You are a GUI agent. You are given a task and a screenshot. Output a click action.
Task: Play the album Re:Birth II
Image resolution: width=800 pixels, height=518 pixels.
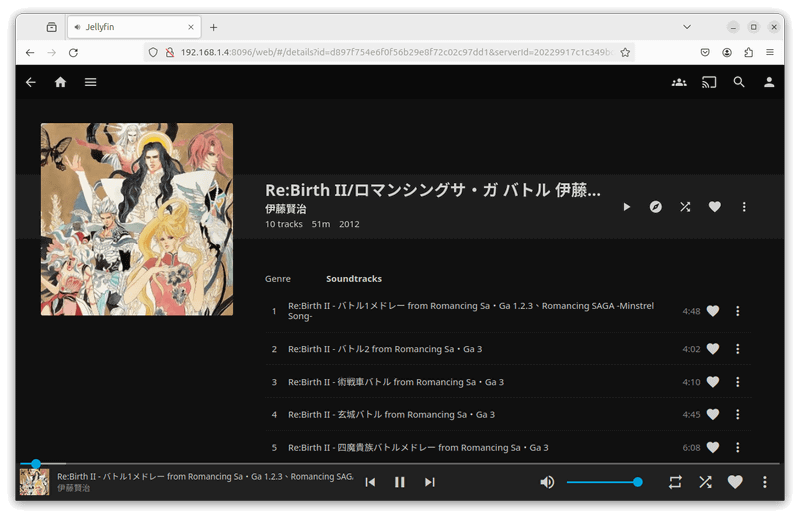click(627, 207)
